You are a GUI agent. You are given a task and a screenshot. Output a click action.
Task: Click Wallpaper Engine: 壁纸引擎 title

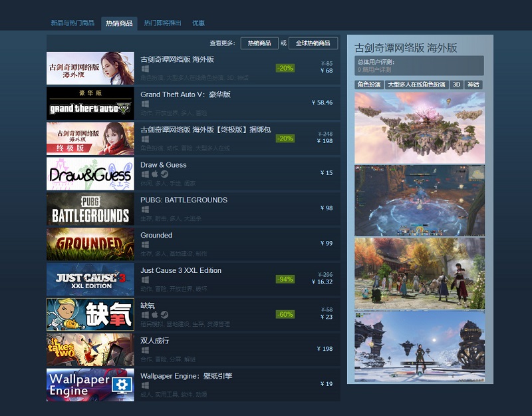pyautogui.click(x=186, y=376)
